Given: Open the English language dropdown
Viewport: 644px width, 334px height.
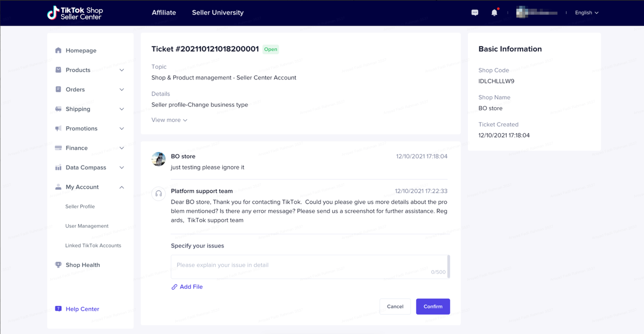Looking at the screenshot, I should pyautogui.click(x=587, y=13).
